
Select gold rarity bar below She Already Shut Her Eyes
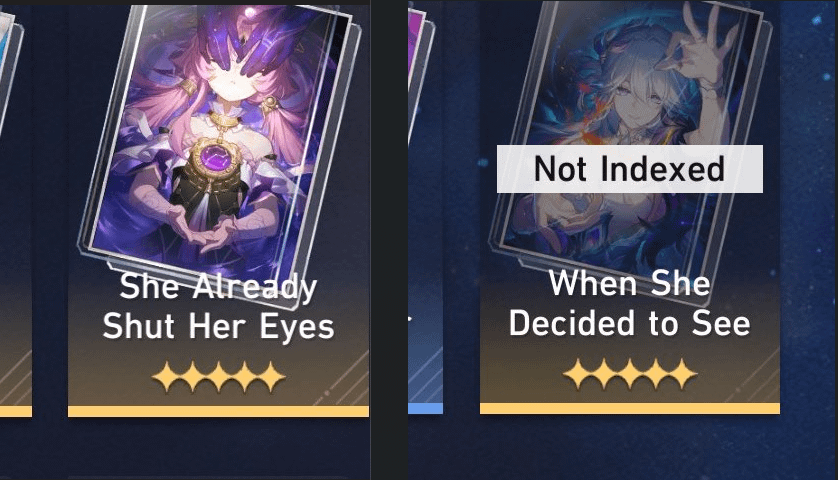[218, 411]
